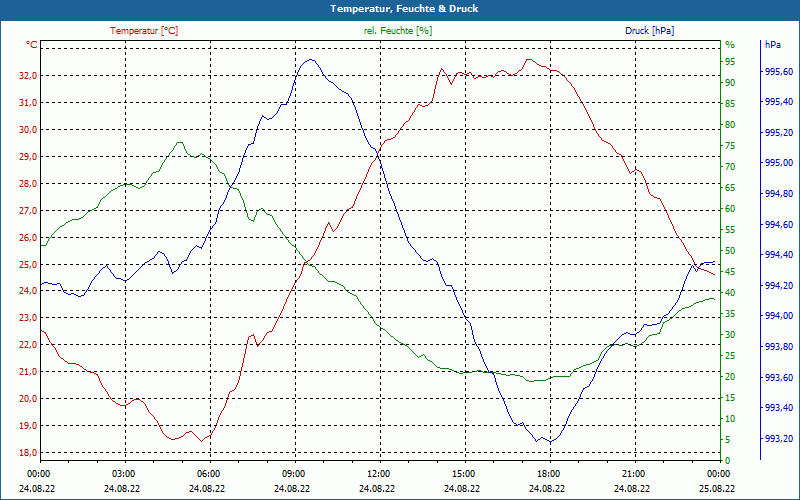Click the '06:00' time axis label
The width and height of the screenshot is (800, 500).
coord(208,474)
